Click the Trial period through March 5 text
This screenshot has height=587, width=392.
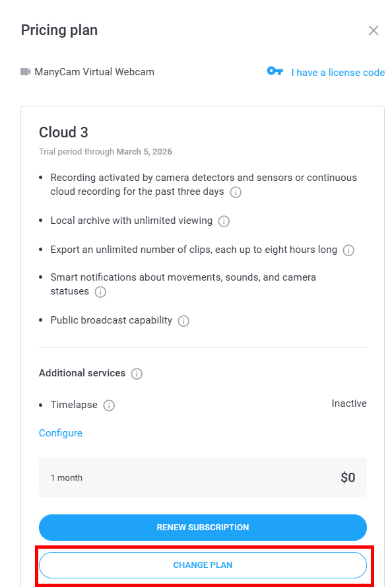[106, 152]
